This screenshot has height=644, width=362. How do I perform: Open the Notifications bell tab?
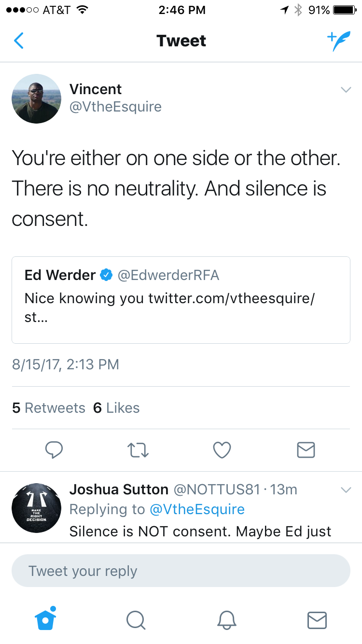tap(226, 620)
